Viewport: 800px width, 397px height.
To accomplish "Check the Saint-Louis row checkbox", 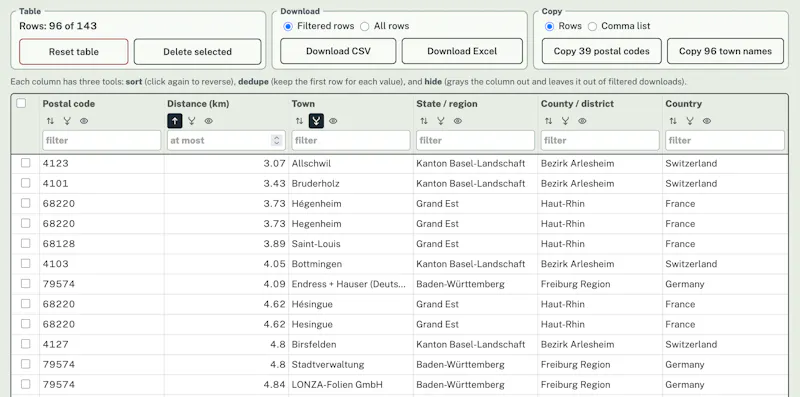I will 26,243.
